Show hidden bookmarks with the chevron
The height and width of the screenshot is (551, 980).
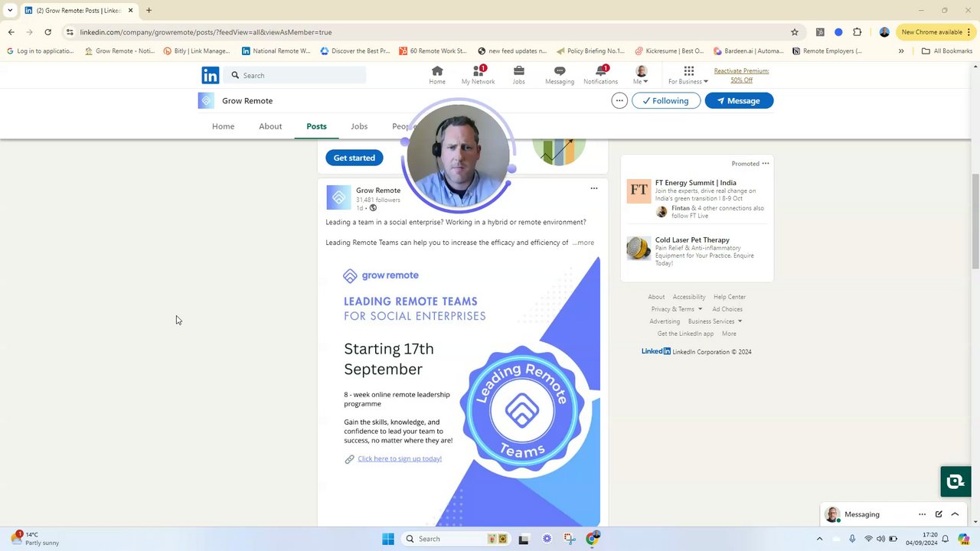coord(901,51)
